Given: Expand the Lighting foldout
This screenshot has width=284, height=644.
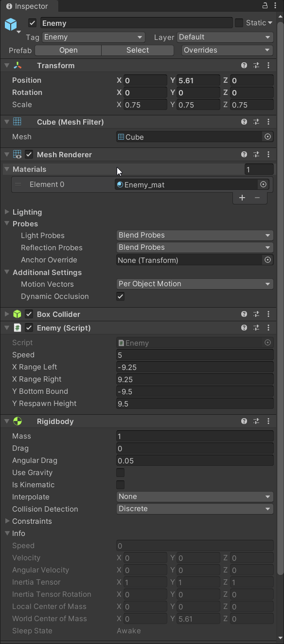Looking at the screenshot, I should pos(7,212).
